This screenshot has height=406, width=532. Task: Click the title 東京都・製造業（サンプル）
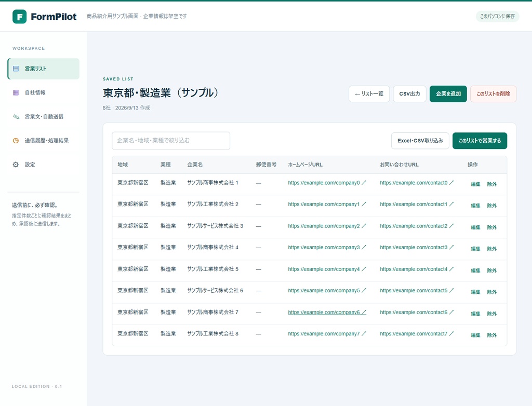(x=161, y=92)
